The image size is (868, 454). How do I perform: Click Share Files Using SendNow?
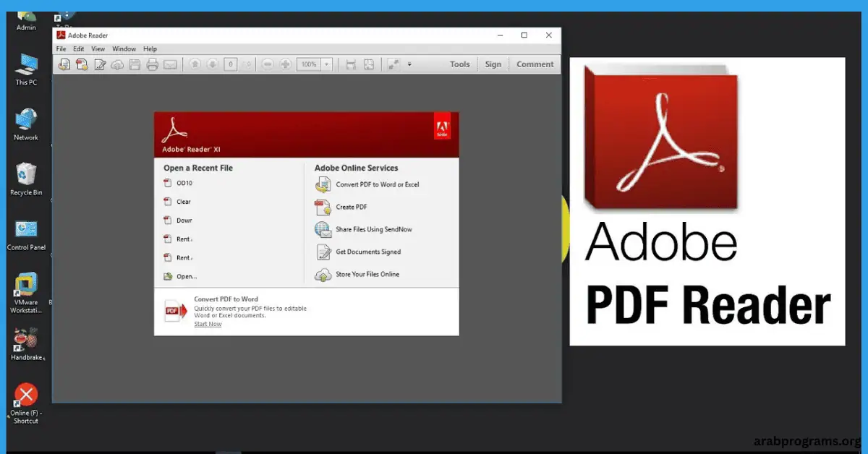pyautogui.click(x=374, y=229)
